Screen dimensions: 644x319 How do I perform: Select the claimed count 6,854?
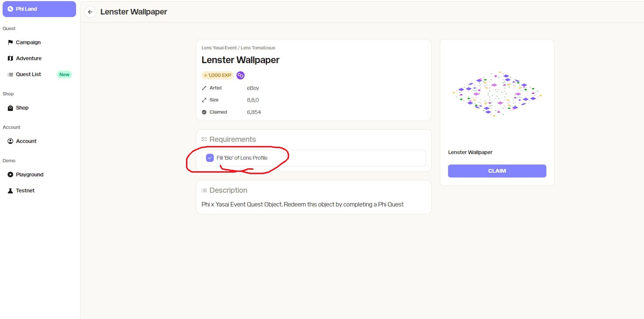pyautogui.click(x=254, y=112)
